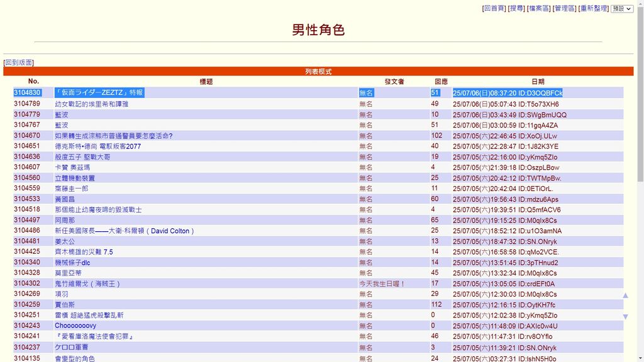The width and height of the screenshot is (644, 362).
Task: Open thread 「仮面ライダーZEZTZ」特報
Action: click(x=99, y=93)
